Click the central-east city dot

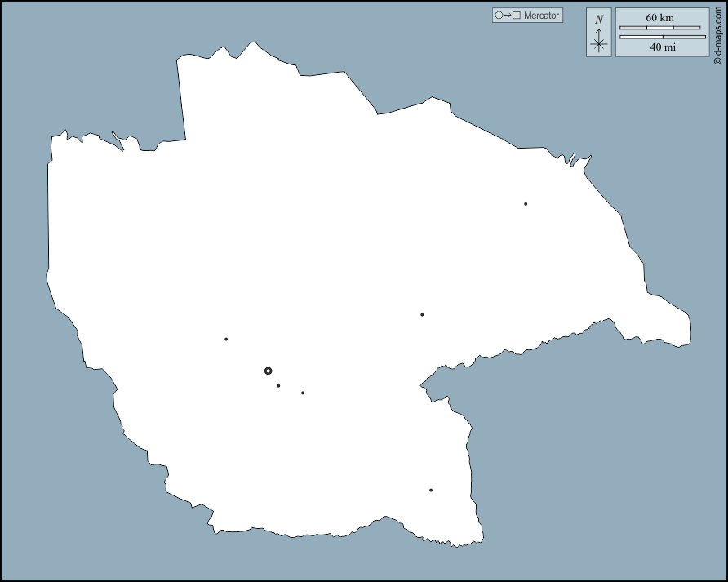click(422, 315)
